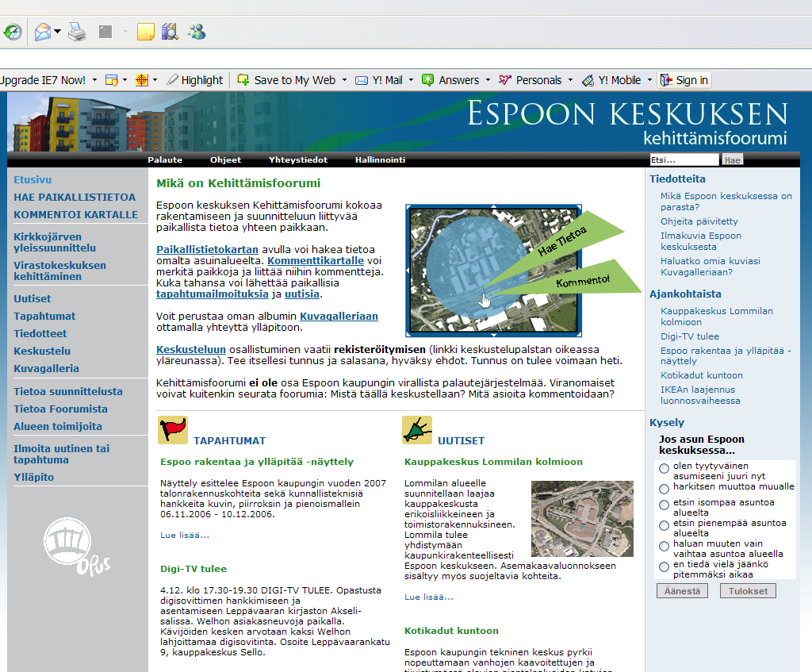Open the Yhteystiedot menu item
Viewport: 812px width, 672px height.
pyautogui.click(x=298, y=159)
